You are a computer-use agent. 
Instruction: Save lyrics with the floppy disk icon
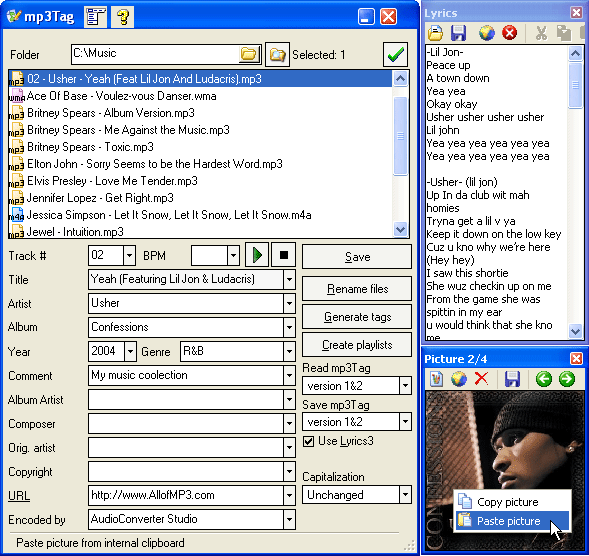(x=459, y=33)
